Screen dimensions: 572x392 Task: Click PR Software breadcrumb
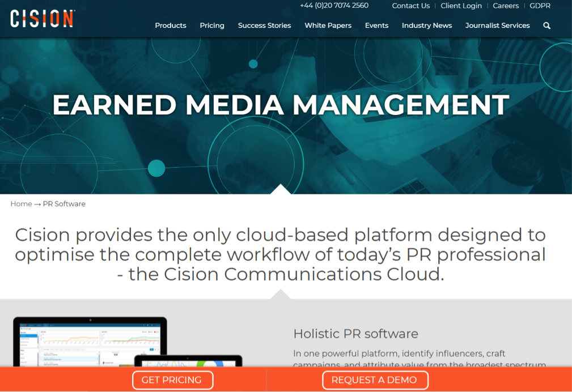pyautogui.click(x=64, y=204)
